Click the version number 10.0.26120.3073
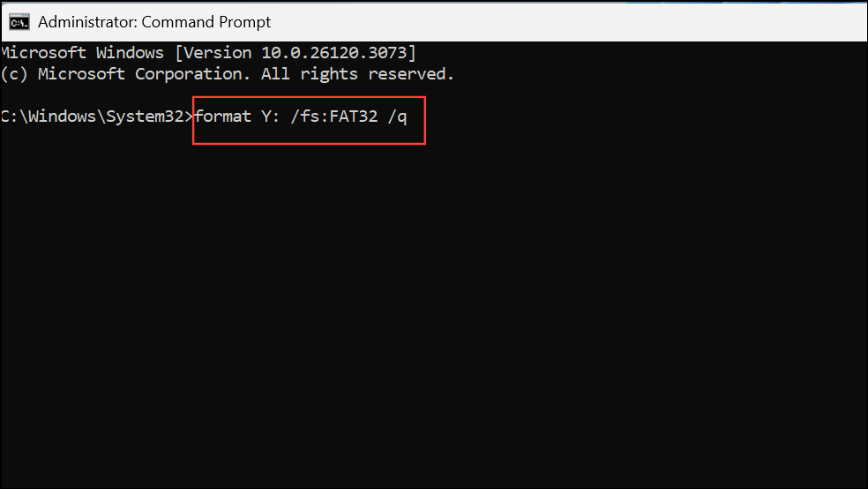The height and width of the screenshot is (489, 868). point(333,53)
